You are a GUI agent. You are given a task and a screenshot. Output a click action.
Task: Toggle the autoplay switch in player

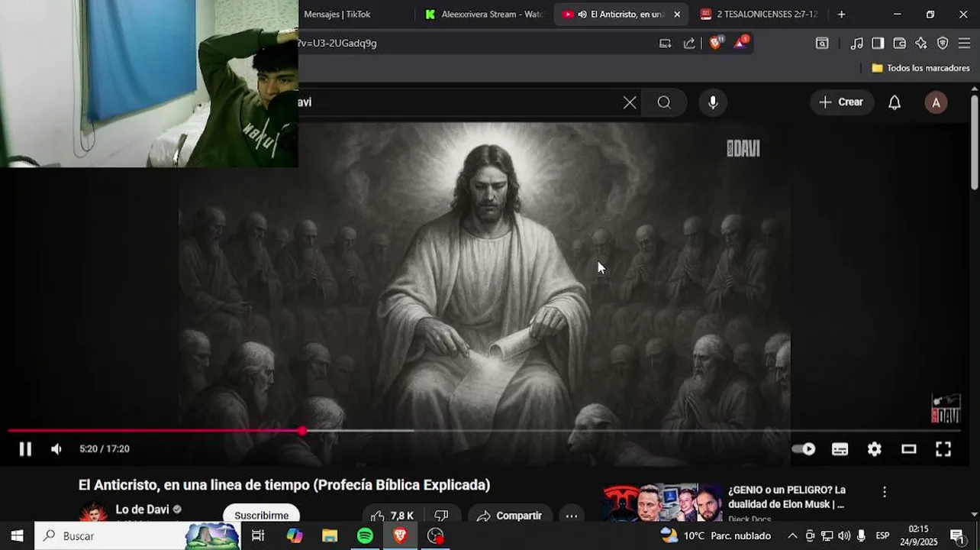(x=804, y=449)
